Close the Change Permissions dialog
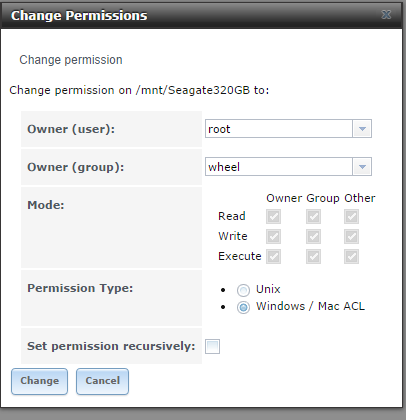Viewport: 406px width, 420px height. [386, 15]
